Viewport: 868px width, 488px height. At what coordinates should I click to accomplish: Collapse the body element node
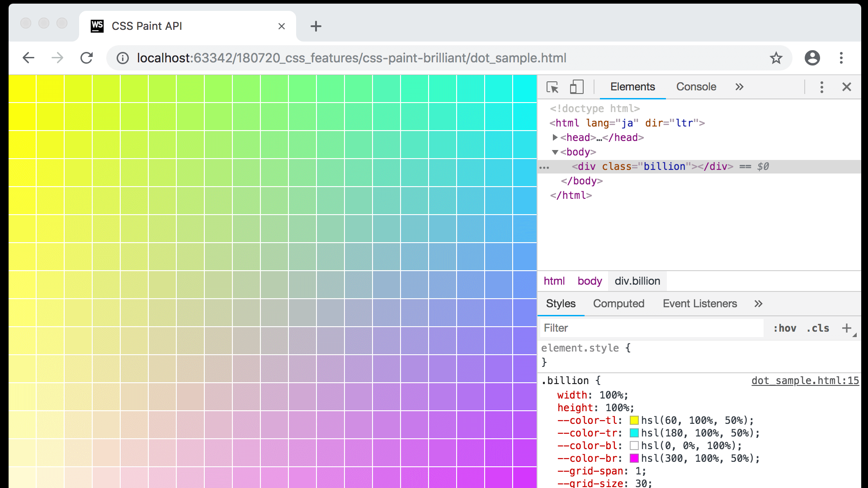pyautogui.click(x=555, y=152)
